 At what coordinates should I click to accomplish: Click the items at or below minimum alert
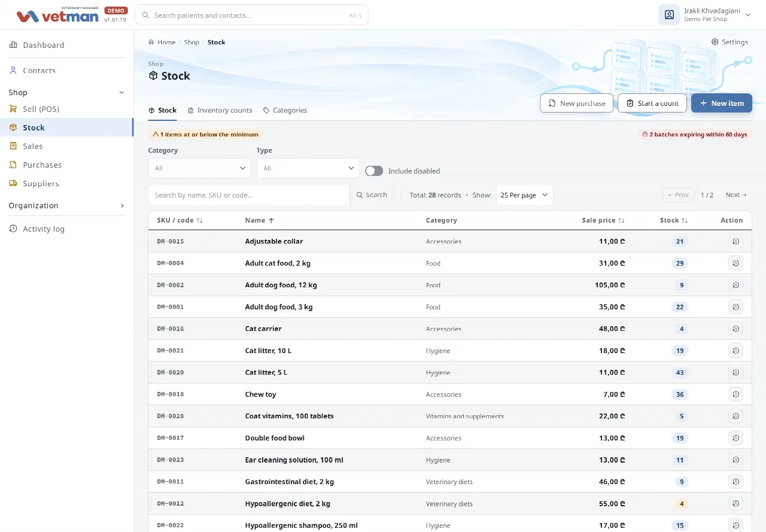pos(206,135)
